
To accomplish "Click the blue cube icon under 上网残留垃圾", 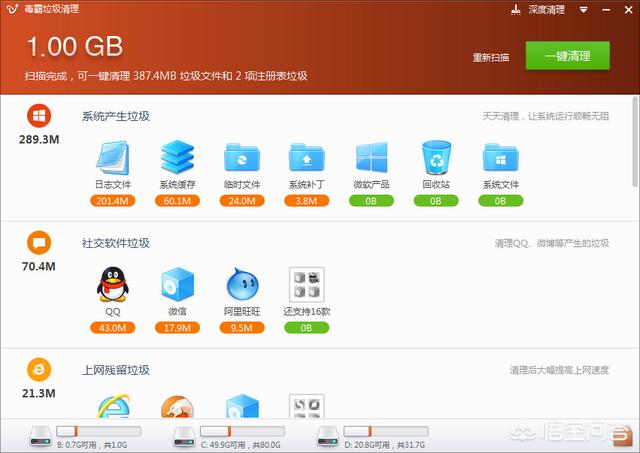I will click(242, 406).
